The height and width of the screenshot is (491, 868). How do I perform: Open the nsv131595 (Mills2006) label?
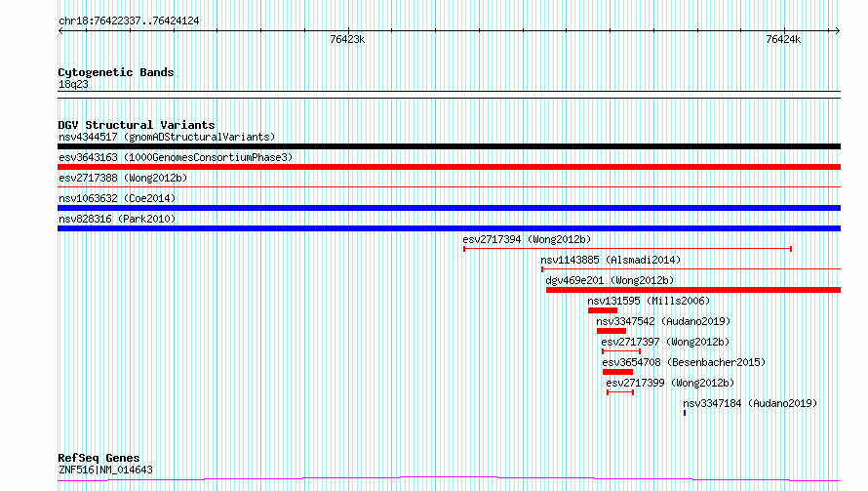[x=649, y=301]
